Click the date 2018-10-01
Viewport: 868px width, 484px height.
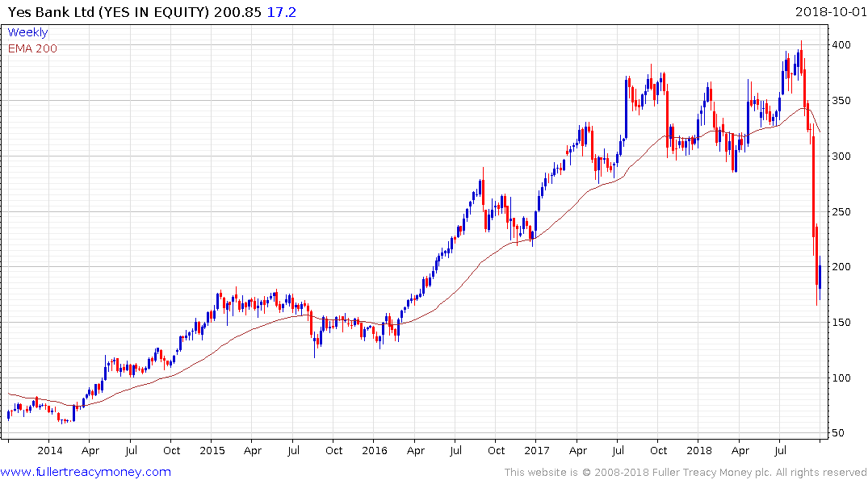(830, 12)
